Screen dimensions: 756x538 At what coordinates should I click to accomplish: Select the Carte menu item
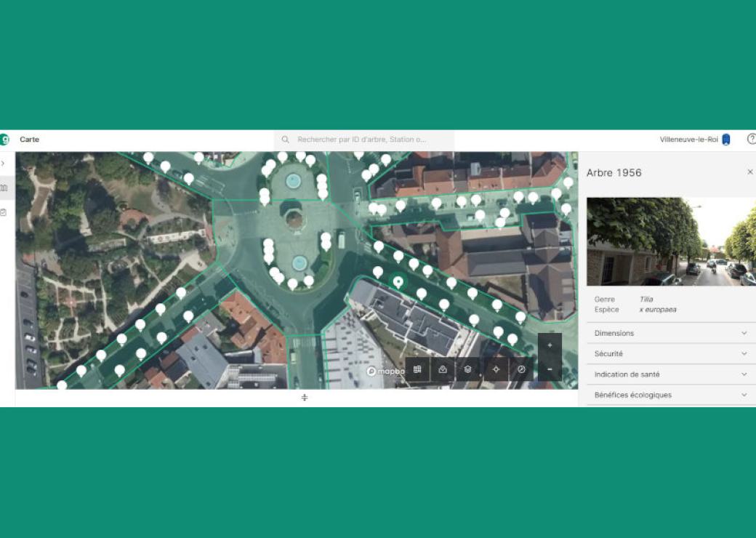point(30,139)
